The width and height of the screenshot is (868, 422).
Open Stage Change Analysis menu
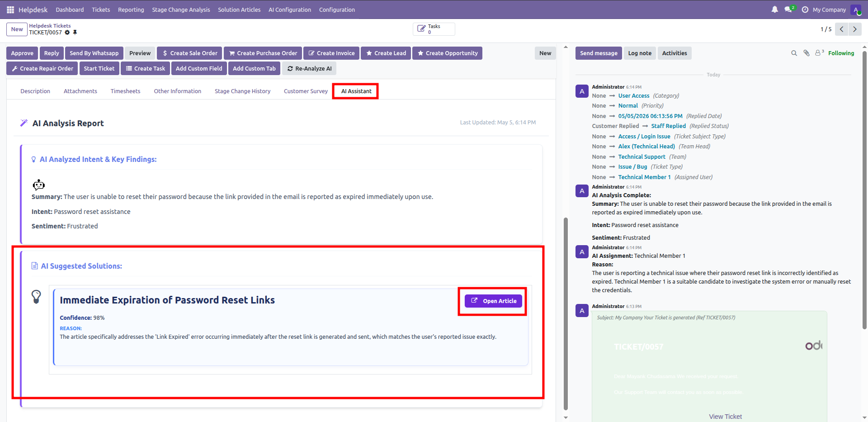(181, 9)
